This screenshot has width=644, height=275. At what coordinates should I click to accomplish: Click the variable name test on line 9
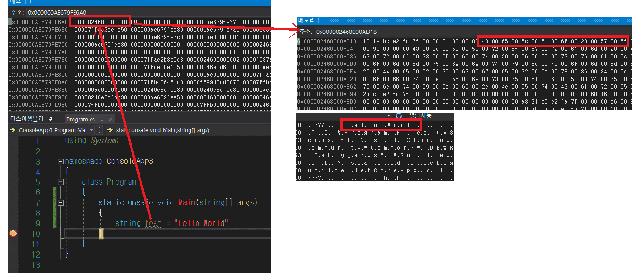(x=153, y=223)
